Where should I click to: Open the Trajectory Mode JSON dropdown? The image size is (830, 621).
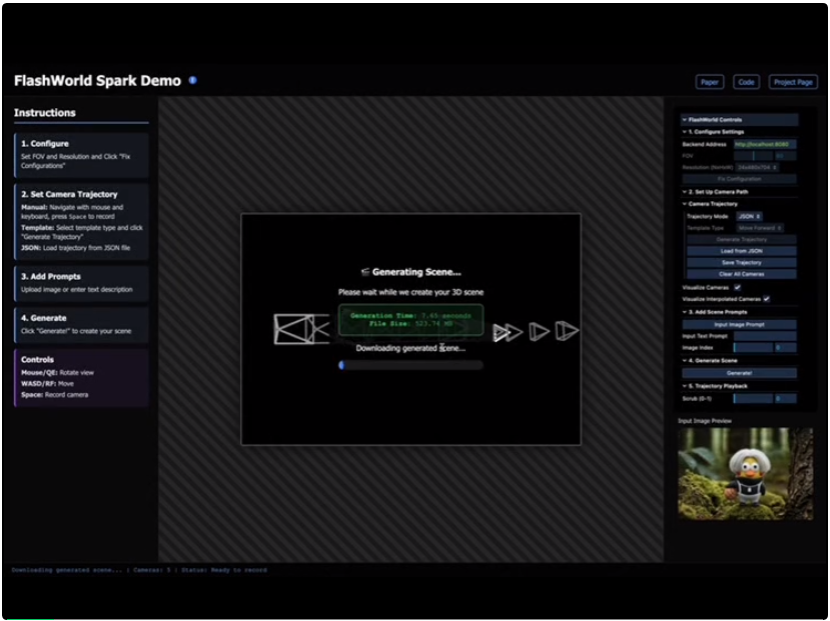pos(750,216)
